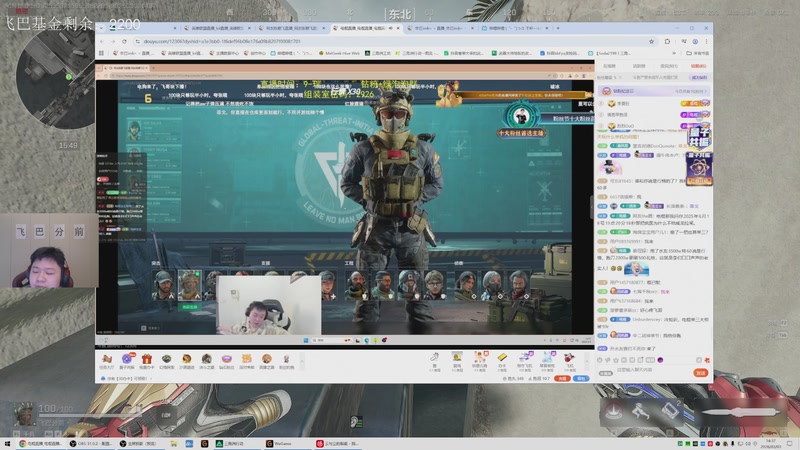This screenshot has height=450, width=800.
Task: Click the Chrome forward navigation arrow
Action: coord(113,41)
